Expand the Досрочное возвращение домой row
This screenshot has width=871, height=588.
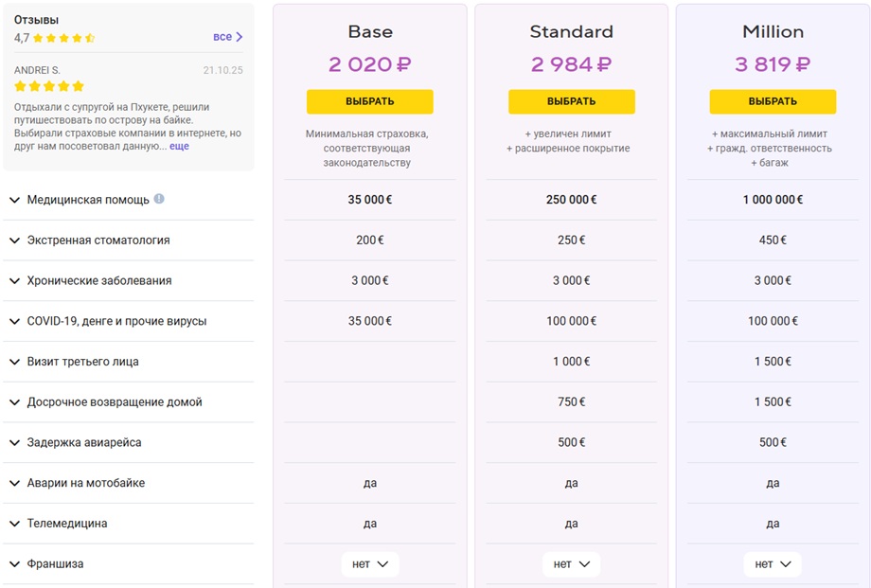pyautogui.click(x=129, y=402)
